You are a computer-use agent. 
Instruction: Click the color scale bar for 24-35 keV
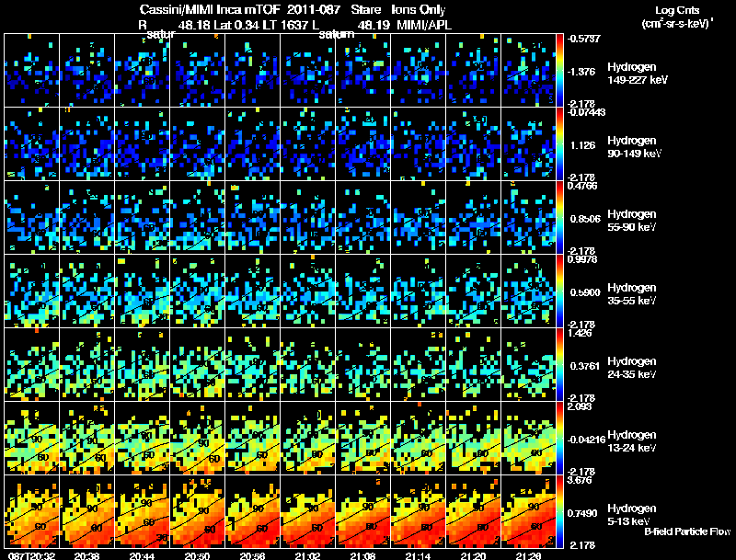559,365
